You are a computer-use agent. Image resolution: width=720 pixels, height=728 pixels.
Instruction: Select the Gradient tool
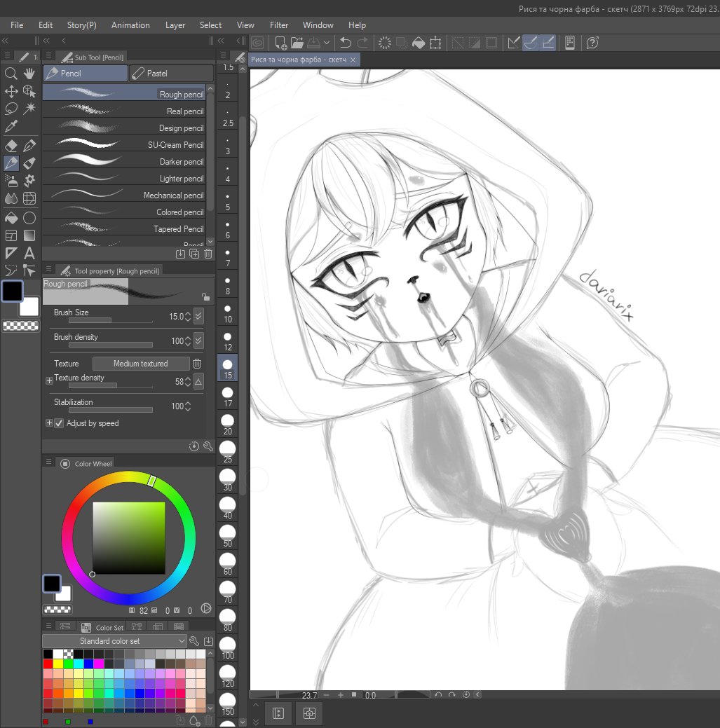29,235
